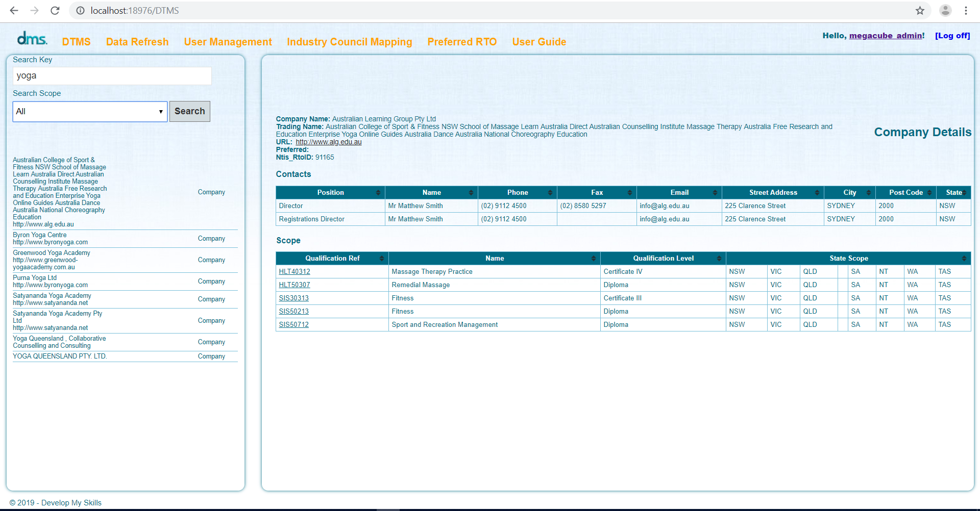Click the Log off link
This screenshot has height=511, width=980.
point(952,35)
